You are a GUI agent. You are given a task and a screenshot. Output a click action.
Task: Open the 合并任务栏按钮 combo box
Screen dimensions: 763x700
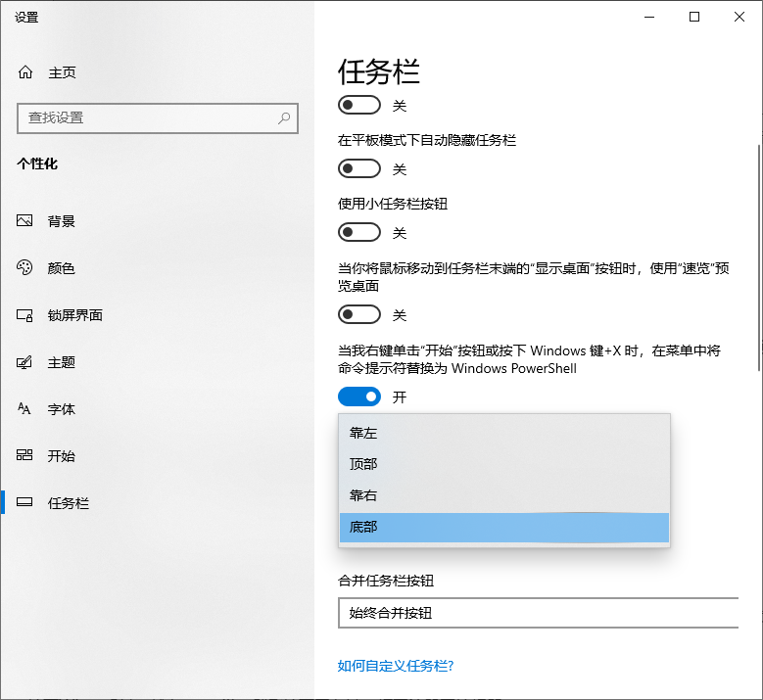538,613
